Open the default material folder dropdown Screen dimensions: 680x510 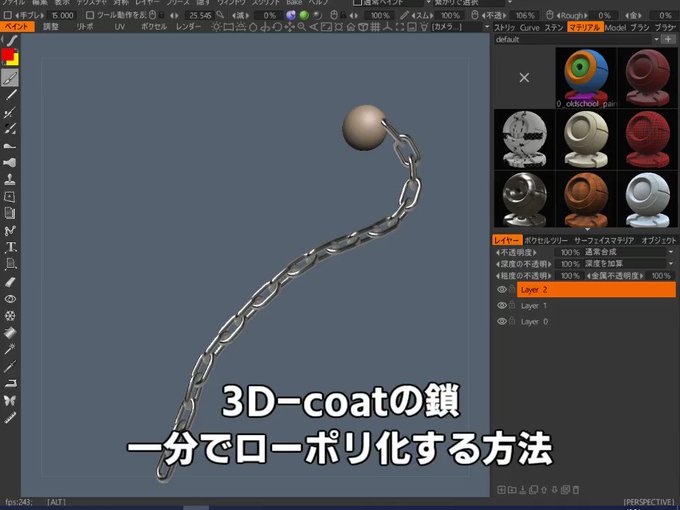click(x=576, y=39)
